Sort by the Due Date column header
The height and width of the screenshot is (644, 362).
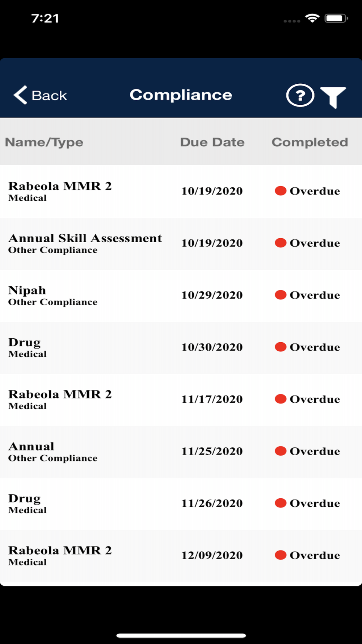(212, 142)
